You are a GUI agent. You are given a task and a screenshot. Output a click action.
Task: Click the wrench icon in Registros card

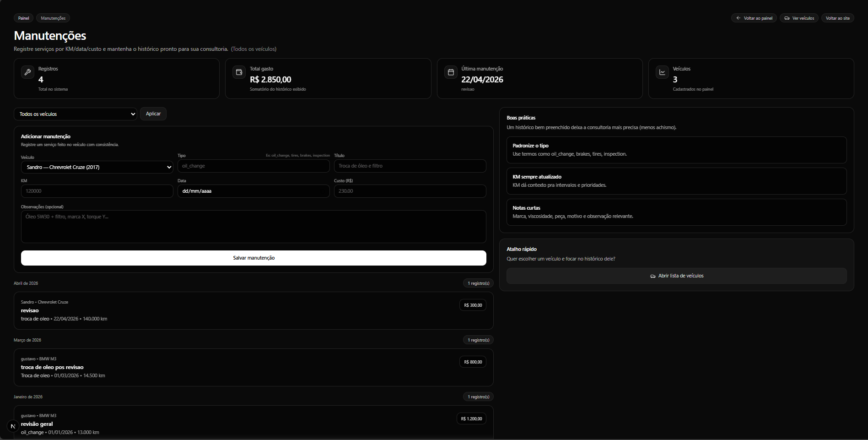tap(27, 72)
